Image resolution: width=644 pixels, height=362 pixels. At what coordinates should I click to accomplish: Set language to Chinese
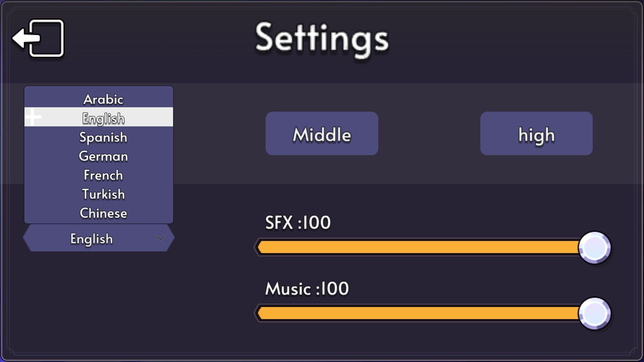tap(103, 213)
